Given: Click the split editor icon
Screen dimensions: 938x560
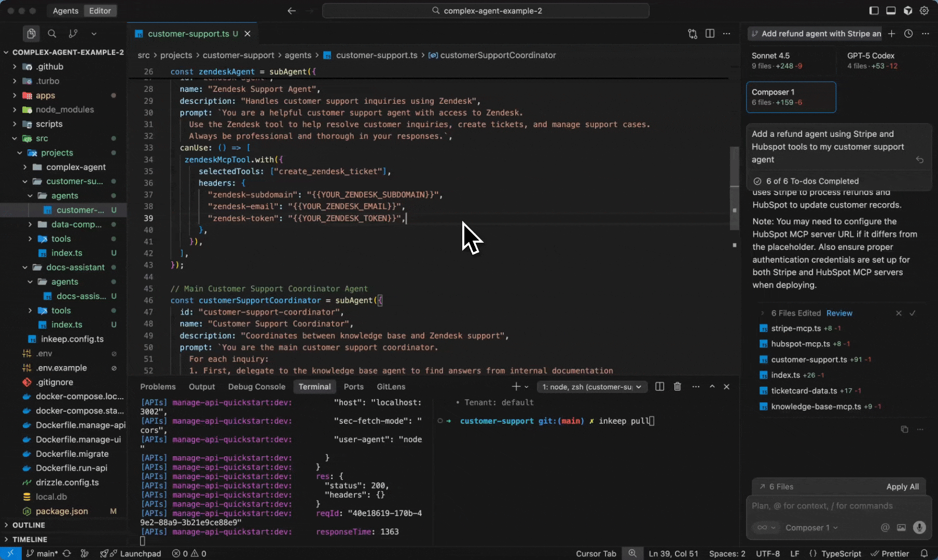Looking at the screenshot, I should (710, 34).
